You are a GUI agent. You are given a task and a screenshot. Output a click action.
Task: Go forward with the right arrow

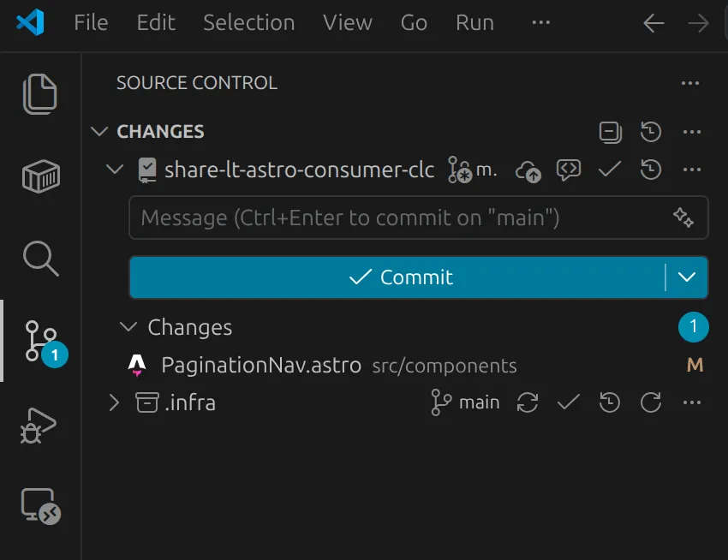click(x=698, y=23)
